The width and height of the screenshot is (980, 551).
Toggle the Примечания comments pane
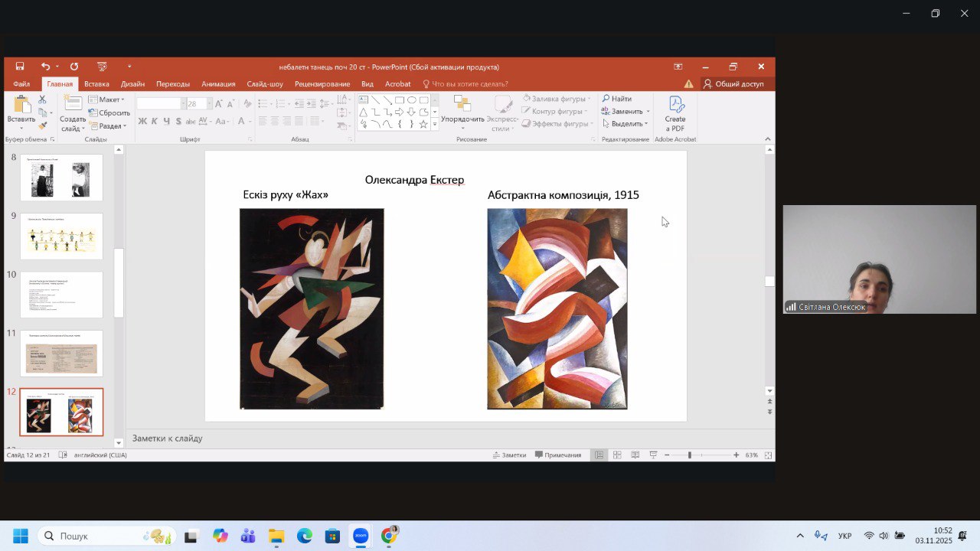[x=558, y=455]
